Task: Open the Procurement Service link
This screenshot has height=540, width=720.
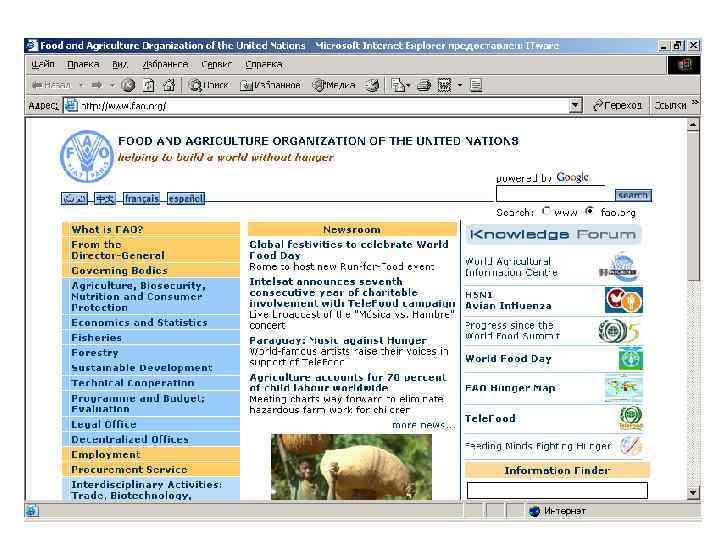Action: [129, 469]
